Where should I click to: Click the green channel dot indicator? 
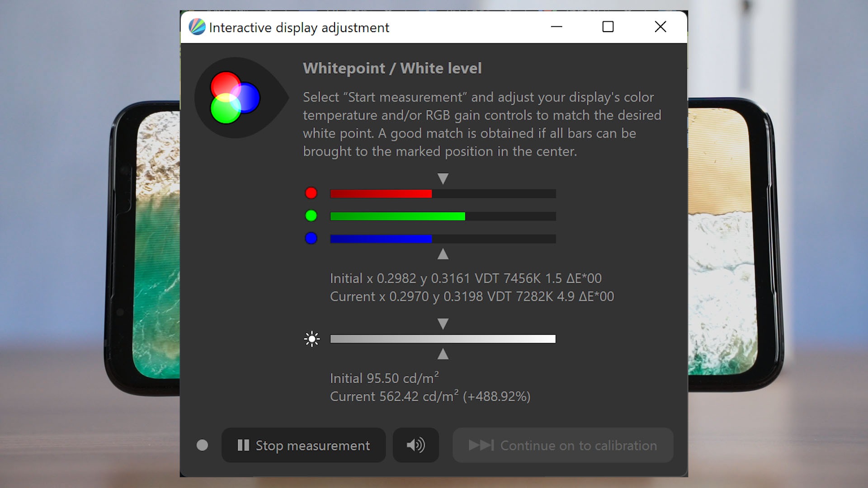[x=311, y=216]
